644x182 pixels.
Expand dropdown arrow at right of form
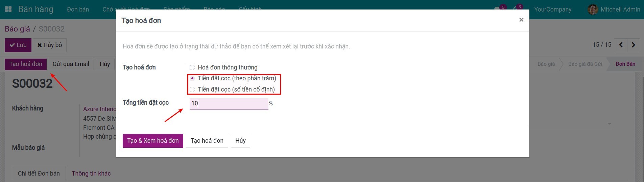click(610, 124)
